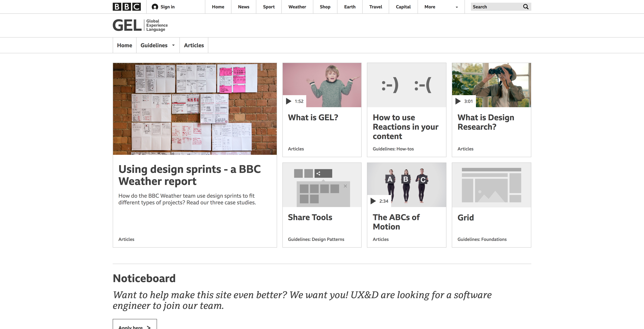Open Capital in the BBC navigation
This screenshot has height=329, width=644.
(x=403, y=7)
